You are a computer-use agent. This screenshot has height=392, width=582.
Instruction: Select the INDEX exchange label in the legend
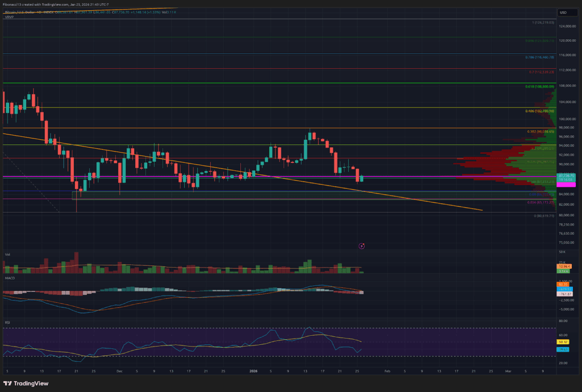click(49, 11)
